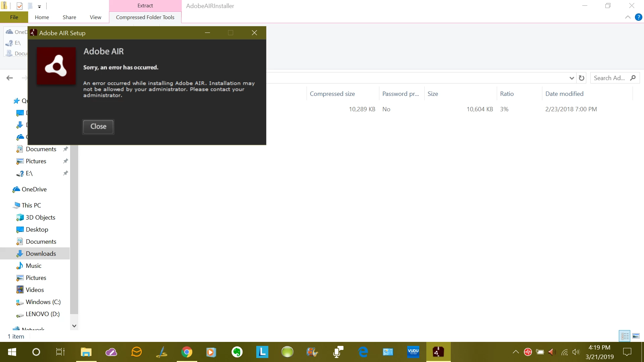Screen dimensions: 644x362
Task: Open the Evernote taskbar icon
Action: coord(237,352)
